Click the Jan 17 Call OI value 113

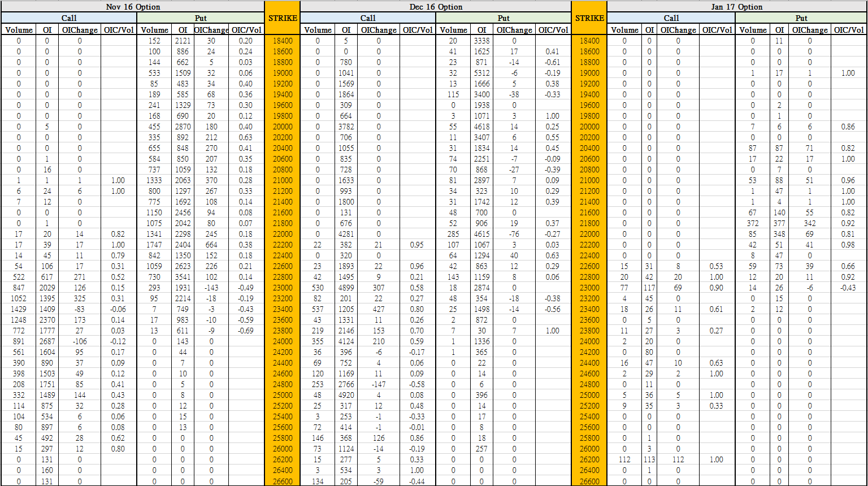(649, 459)
